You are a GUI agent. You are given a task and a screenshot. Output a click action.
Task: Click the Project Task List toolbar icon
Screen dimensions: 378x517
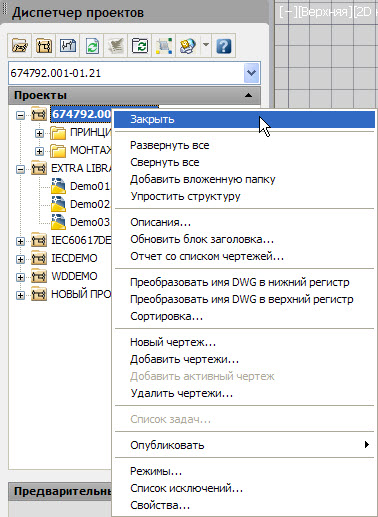coord(116,46)
